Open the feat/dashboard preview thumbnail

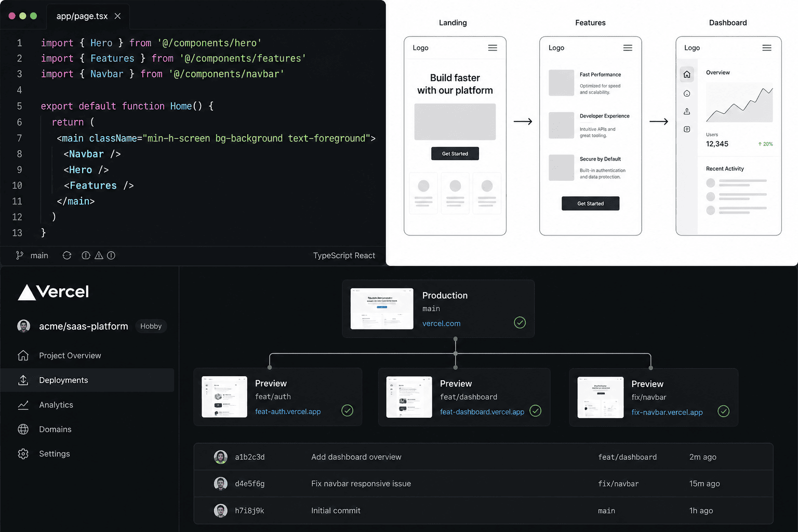click(x=409, y=397)
